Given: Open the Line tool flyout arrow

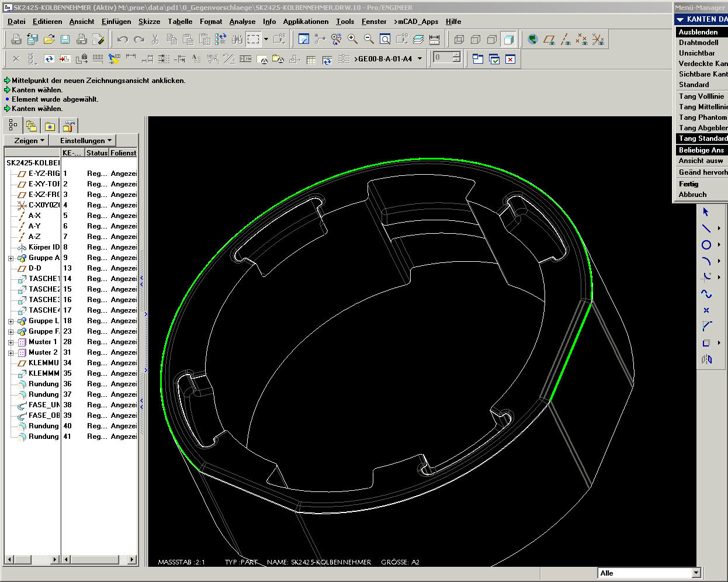Looking at the screenshot, I should 719,228.
